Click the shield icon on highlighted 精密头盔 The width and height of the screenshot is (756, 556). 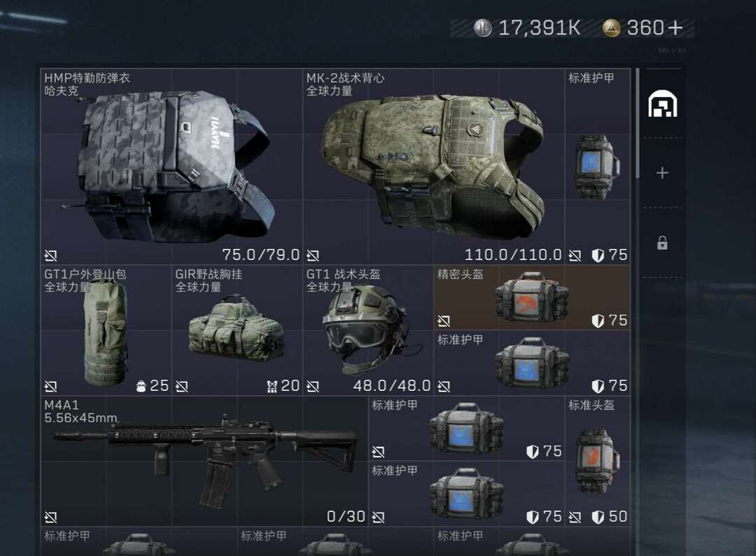598,321
